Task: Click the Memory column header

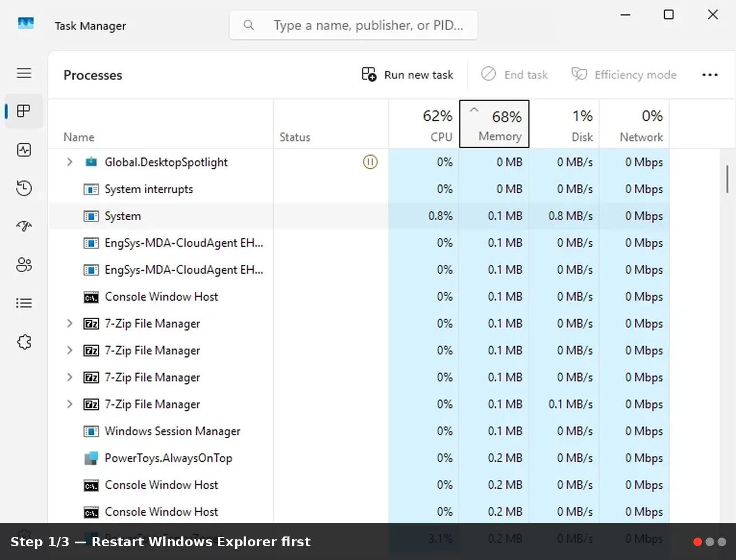Action: click(x=494, y=124)
